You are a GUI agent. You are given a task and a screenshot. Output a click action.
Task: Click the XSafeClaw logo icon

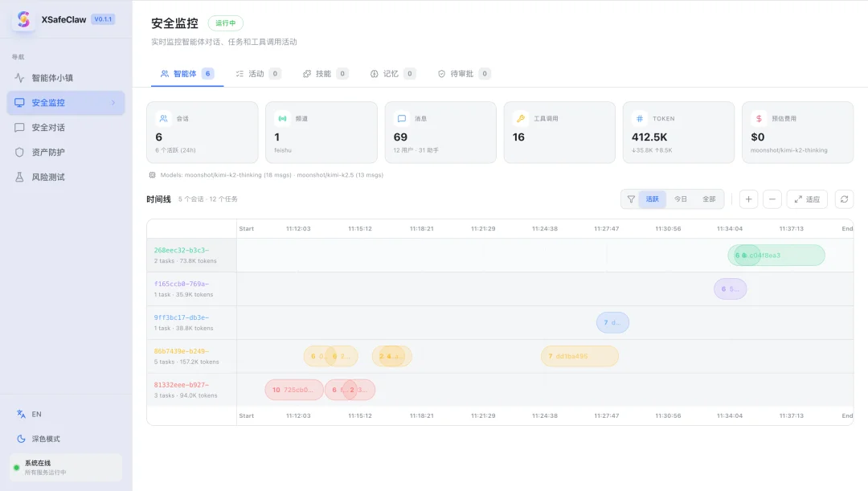pos(23,19)
